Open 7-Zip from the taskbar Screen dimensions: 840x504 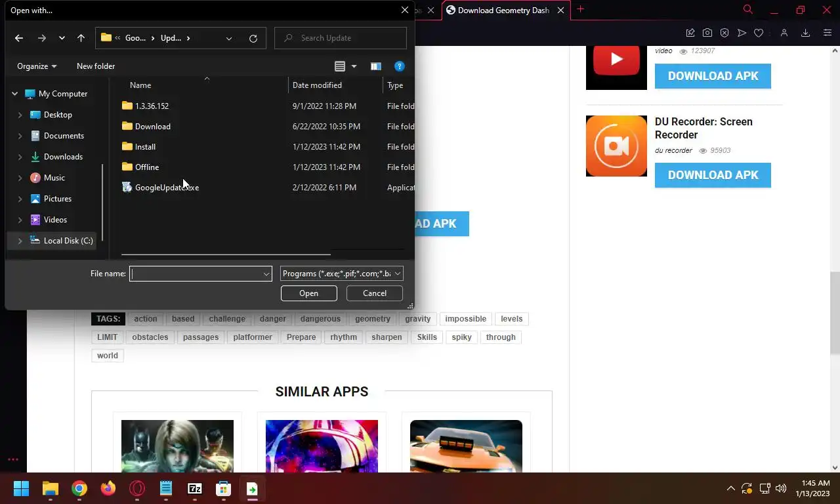[195, 489]
